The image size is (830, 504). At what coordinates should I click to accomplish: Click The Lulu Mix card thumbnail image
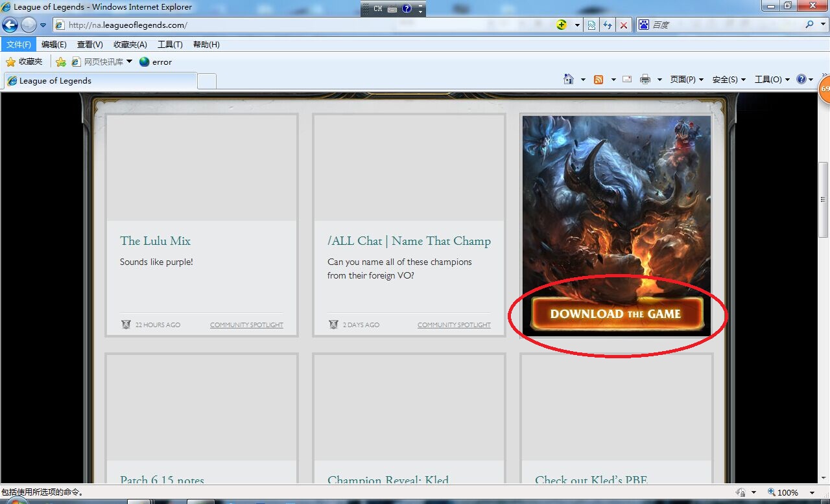click(x=202, y=168)
